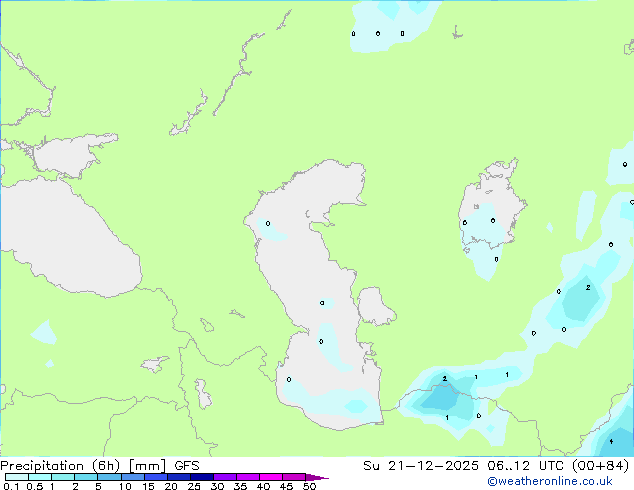Click the 20–25 mm dark blue swatch

[179, 477]
